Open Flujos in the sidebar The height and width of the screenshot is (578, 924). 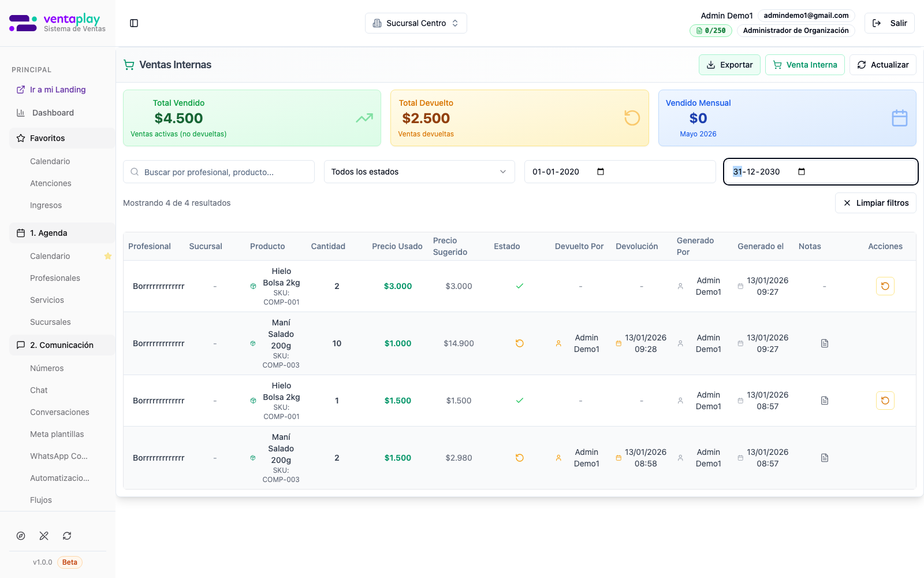[41, 500]
